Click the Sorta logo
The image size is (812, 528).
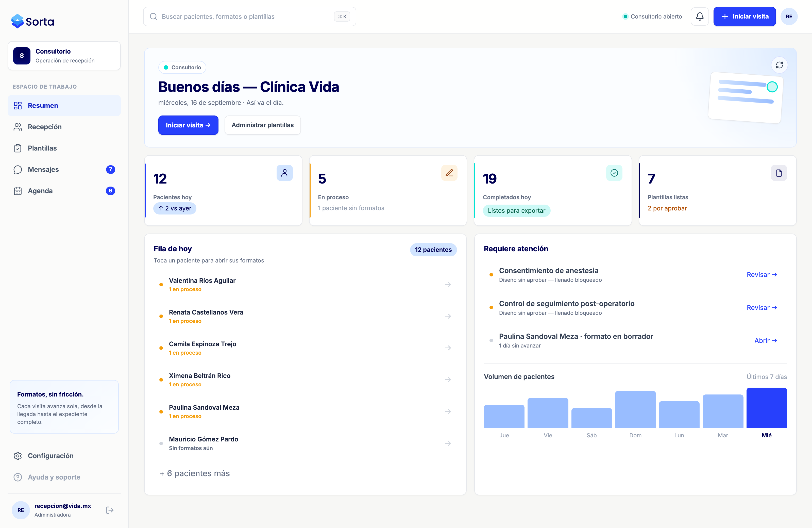(33, 22)
